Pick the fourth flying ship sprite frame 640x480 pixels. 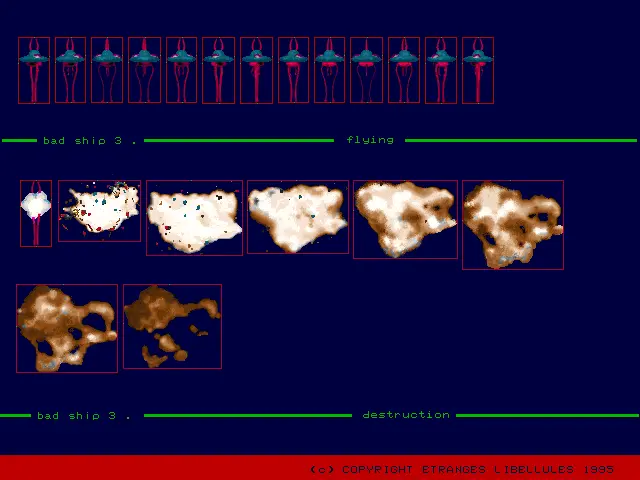(145, 70)
